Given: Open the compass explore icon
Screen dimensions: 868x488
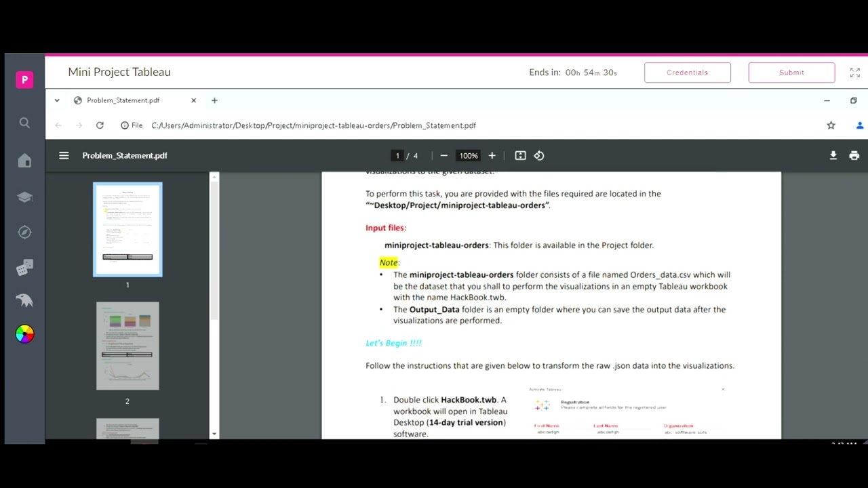Looking at the screenshot, I should 24,232.
